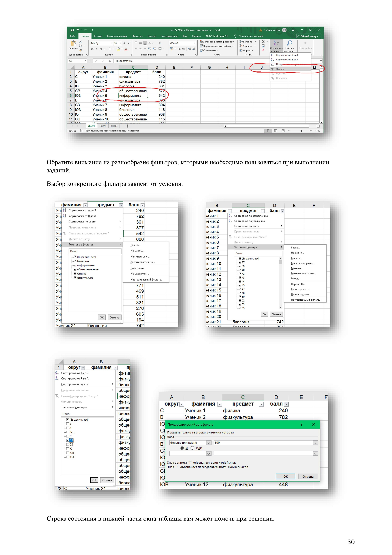Click the Cut scissors icon
This screenshot has height=555, width=392.
click(81, 42)
